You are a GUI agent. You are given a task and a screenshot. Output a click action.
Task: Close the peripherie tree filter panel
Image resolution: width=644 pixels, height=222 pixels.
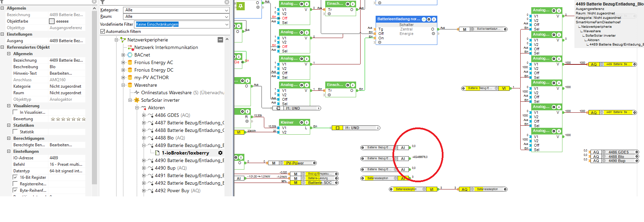[x=227, y=2]
